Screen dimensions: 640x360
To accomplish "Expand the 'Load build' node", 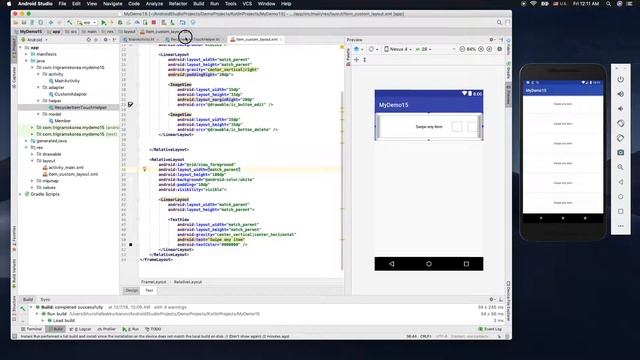I will pyautogui.click(x=43, y=320).
